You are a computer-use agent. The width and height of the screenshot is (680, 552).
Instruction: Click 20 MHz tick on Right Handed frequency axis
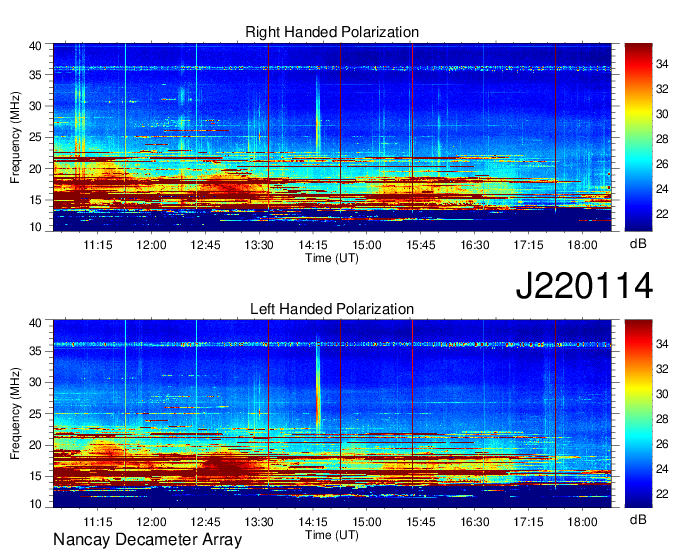click(x=35, y=169)
